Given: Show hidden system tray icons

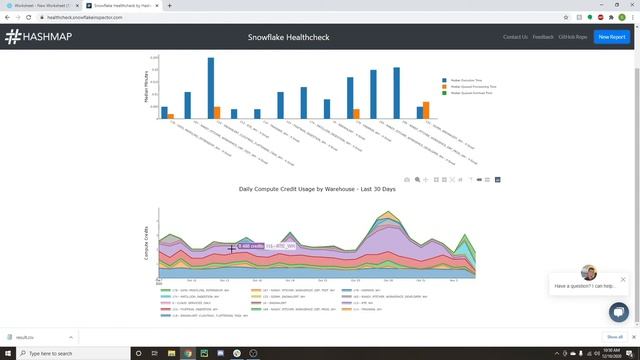Looking at the screenshot, I should click(x=557, y=353).
